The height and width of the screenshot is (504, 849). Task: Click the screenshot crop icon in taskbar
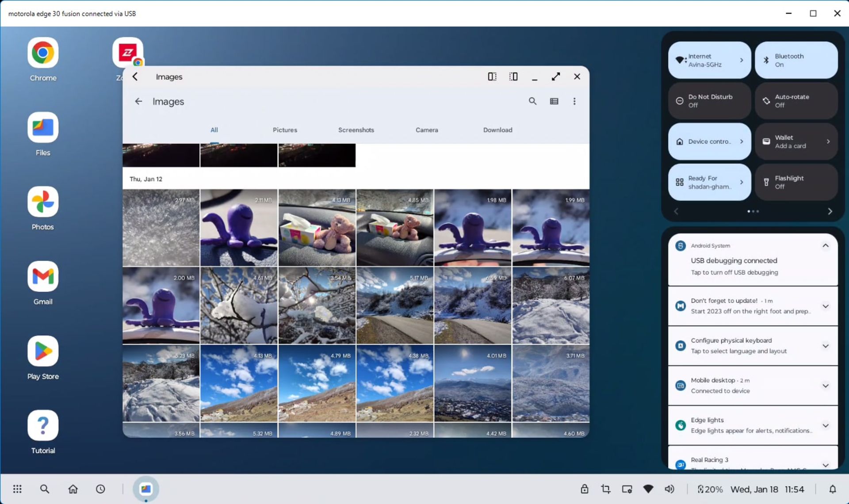[605, 489]
